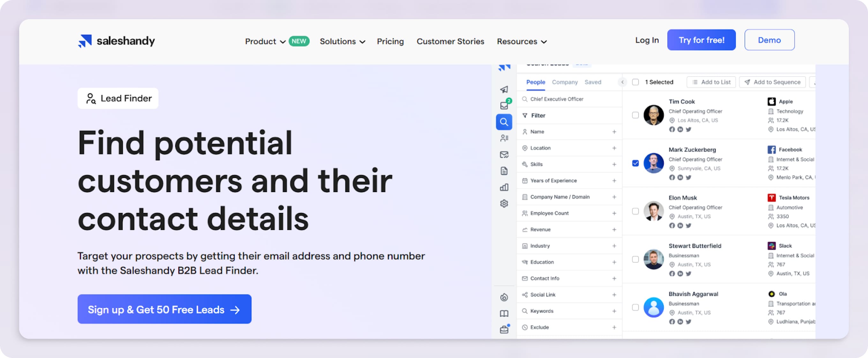Click the Add to Sequence button

(772, 82)
